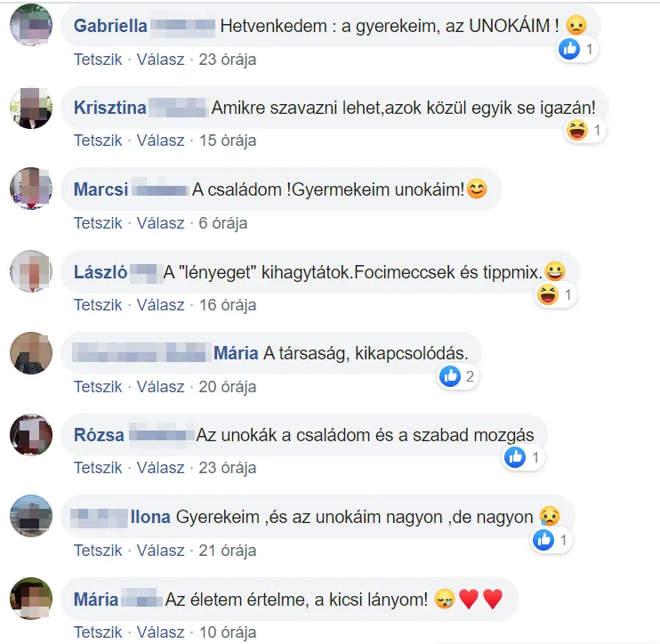This screenshot has height=644, width=660.
Task: Open the laughing reaction on László's comment
Action: (555, 294)
